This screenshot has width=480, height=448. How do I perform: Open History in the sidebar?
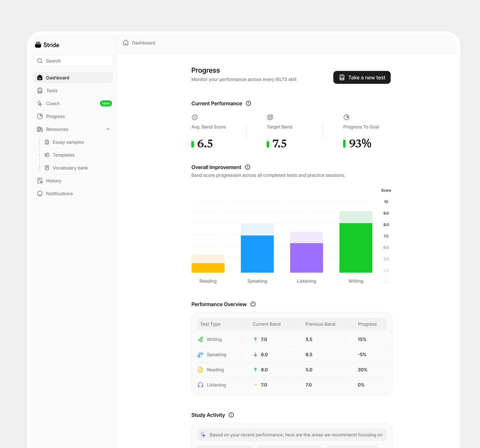pyautogui.click(x=73, y=181)
